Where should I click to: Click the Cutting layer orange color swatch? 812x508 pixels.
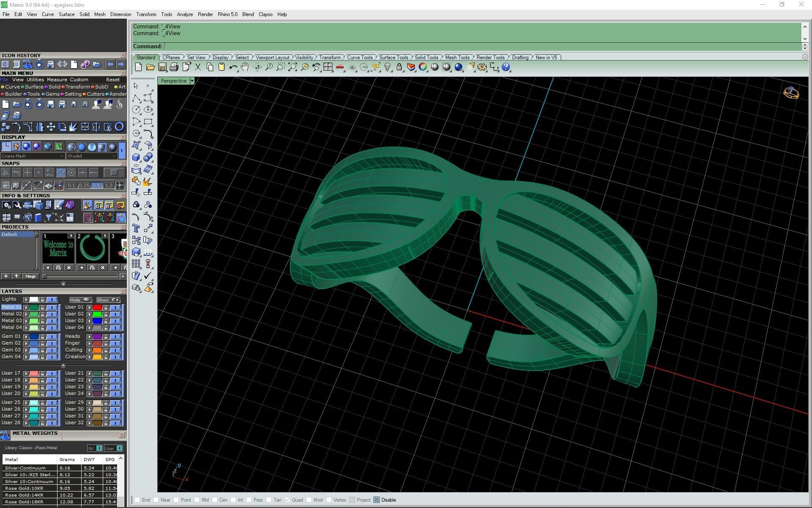tap(97, 350)
